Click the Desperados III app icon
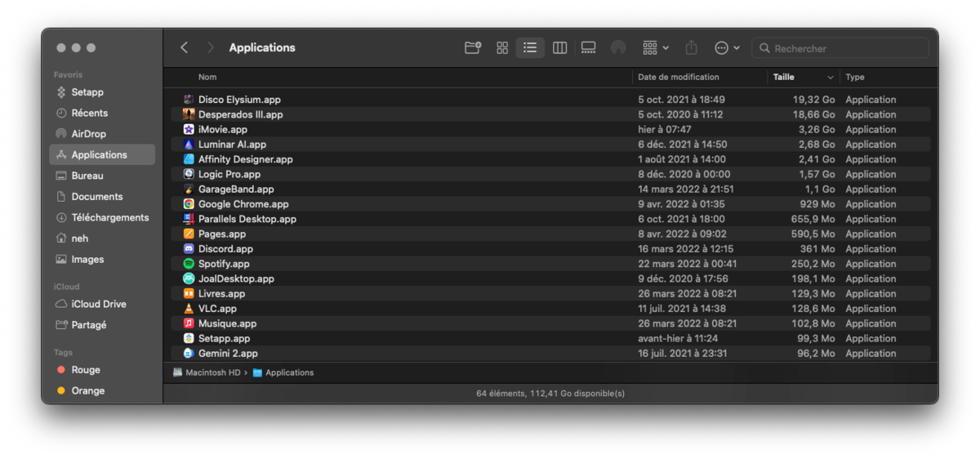The image size is (980, 459). point(189,114)
